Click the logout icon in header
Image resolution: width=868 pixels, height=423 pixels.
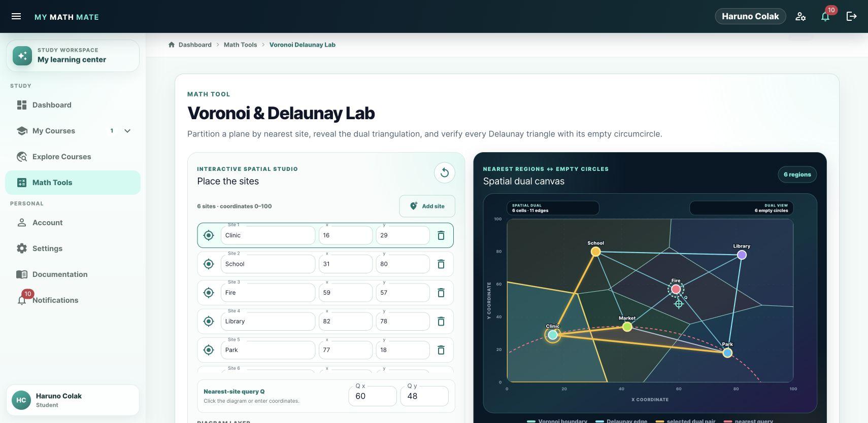(851, 16)
